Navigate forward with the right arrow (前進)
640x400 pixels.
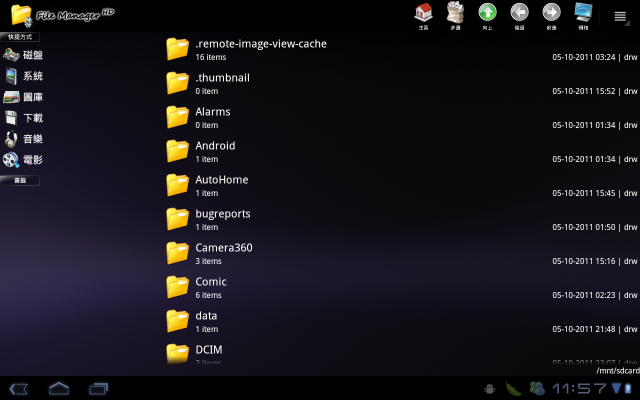(x=551, y=16)
